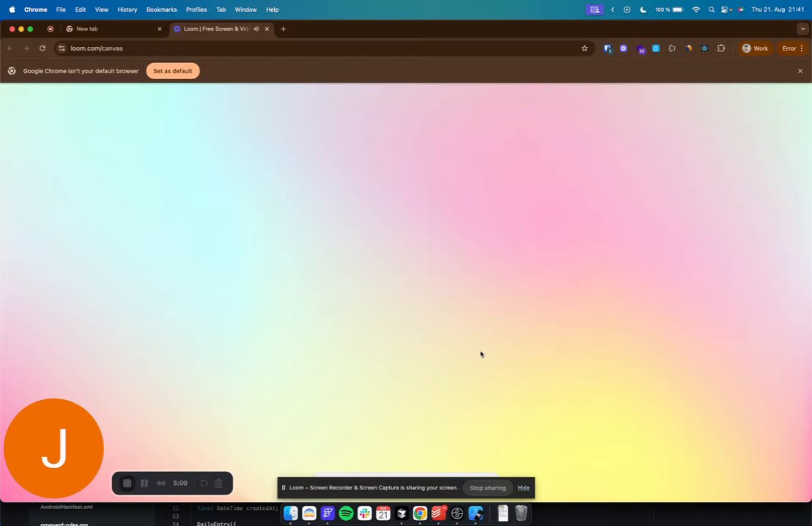Open the battery status showing 100 %
Image resolution: width=812 pixels, height=526 pixels.
coord(669,10)
